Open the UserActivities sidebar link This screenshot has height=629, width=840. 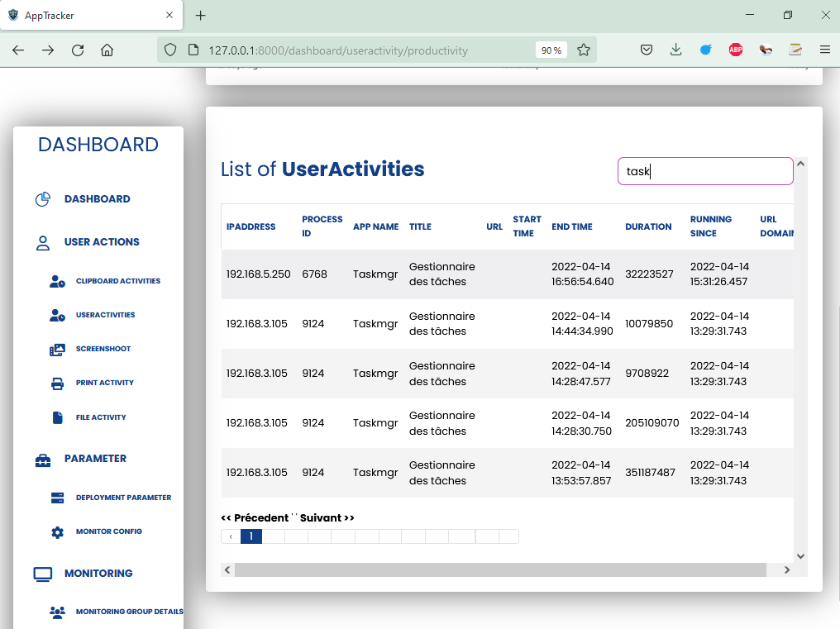point(105,315)
